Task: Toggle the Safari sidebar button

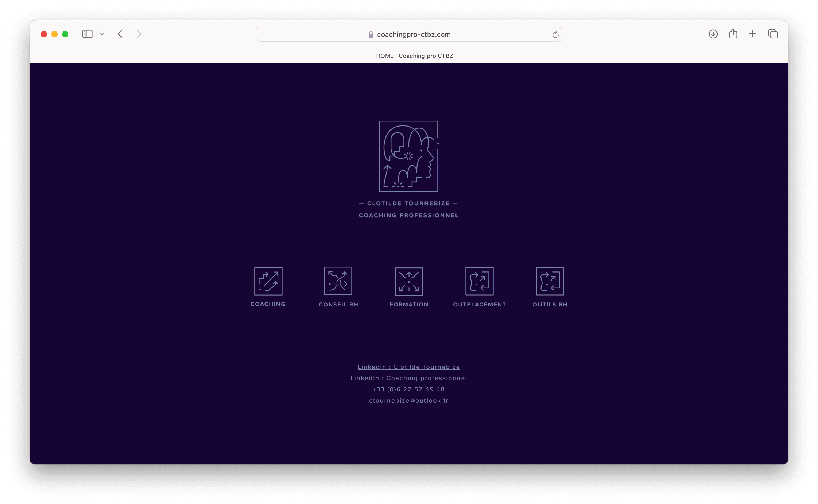Action: tap(87, 34)
